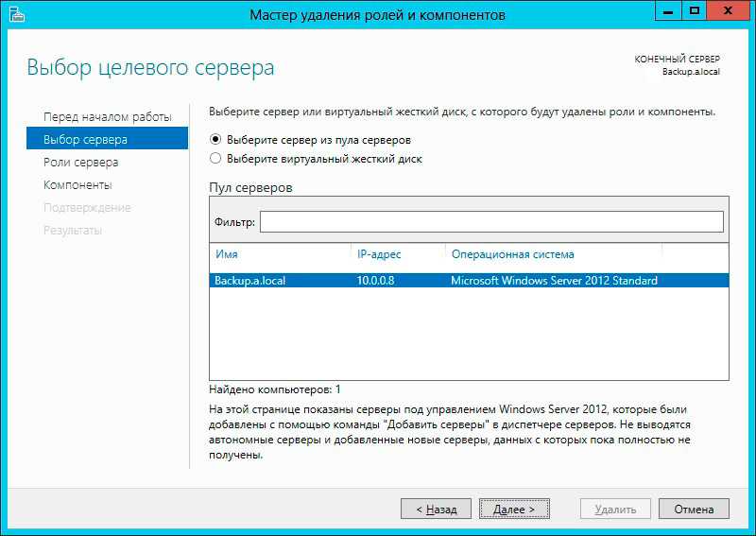The width and height of the screenshot is (756, 536).
Task: Close the wizard window
Action: click(728, 10)
